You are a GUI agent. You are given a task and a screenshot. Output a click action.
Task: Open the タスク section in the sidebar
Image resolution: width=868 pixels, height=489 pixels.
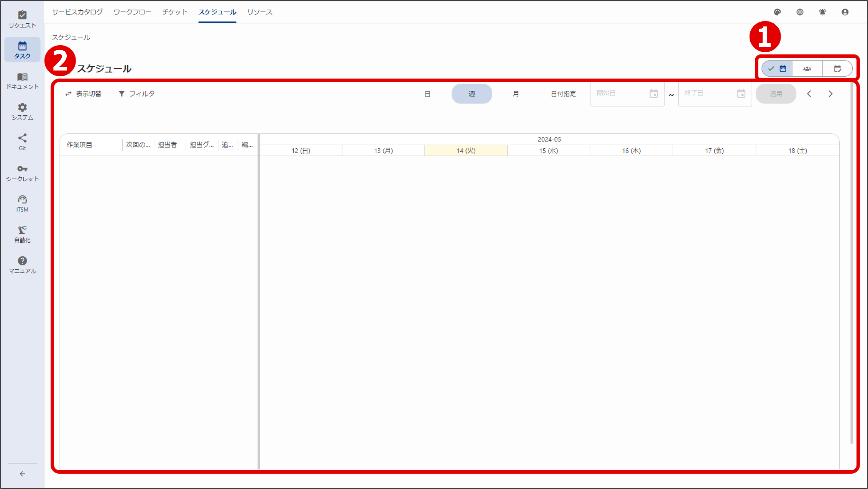[x=22, y=49]
